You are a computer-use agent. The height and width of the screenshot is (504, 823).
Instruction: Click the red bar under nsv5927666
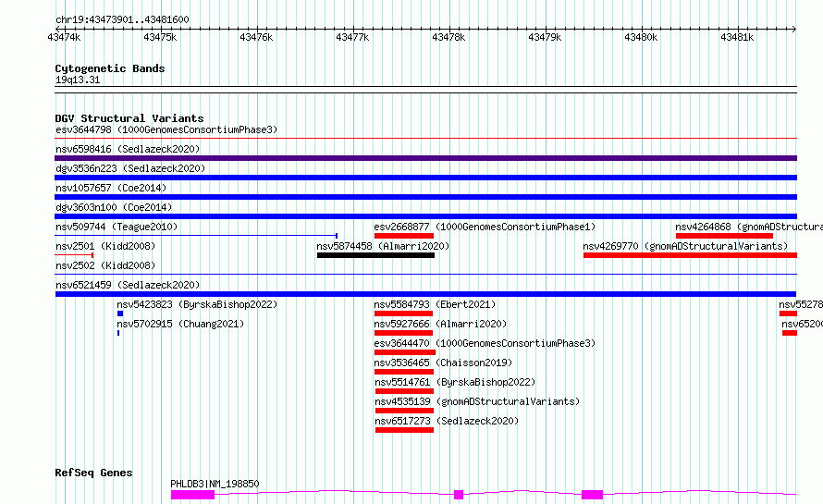pyautogui.click(x=403, y=333)
